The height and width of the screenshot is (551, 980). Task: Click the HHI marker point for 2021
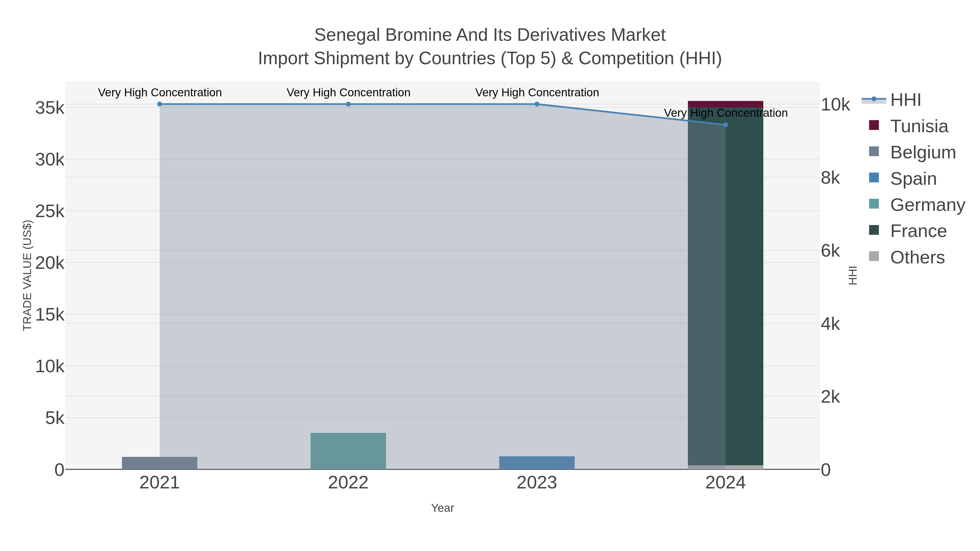(160, 104)
